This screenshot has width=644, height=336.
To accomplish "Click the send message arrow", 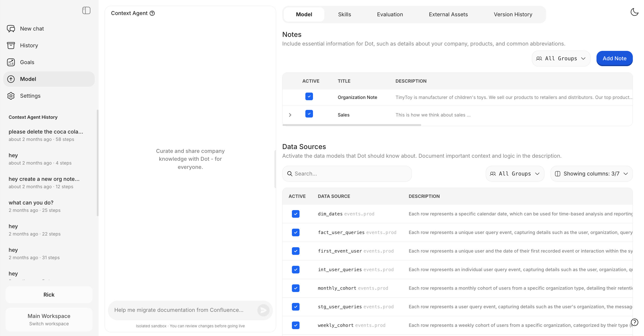I will pyautogui.click(x=263, y=310).
